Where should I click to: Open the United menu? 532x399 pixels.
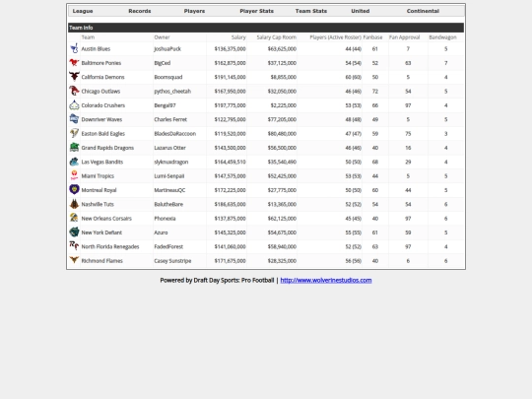[x=361, y=11]
